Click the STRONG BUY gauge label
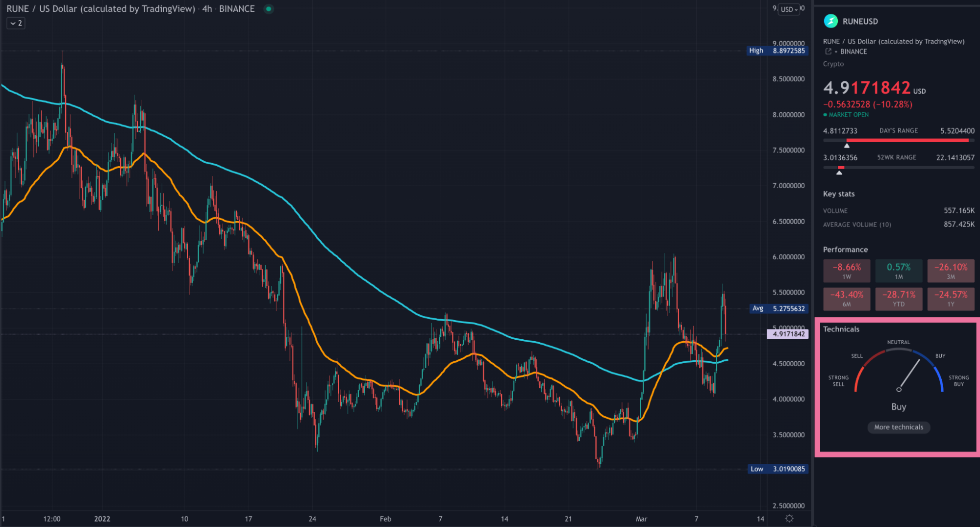 tap(958, 381)
